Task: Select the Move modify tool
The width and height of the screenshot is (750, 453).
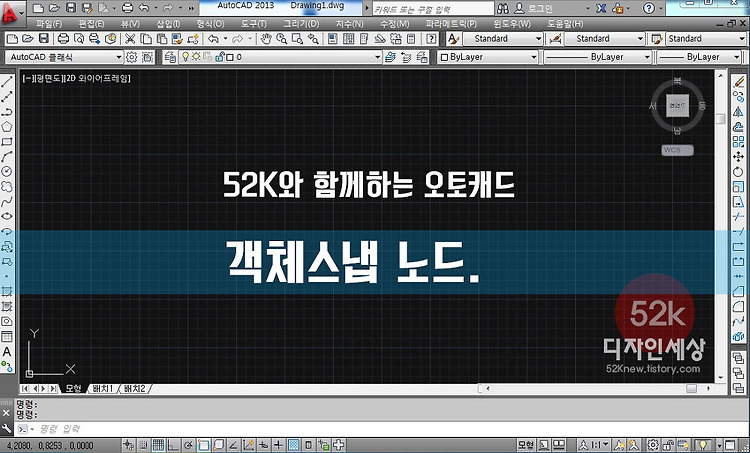Action: (739, 157)
